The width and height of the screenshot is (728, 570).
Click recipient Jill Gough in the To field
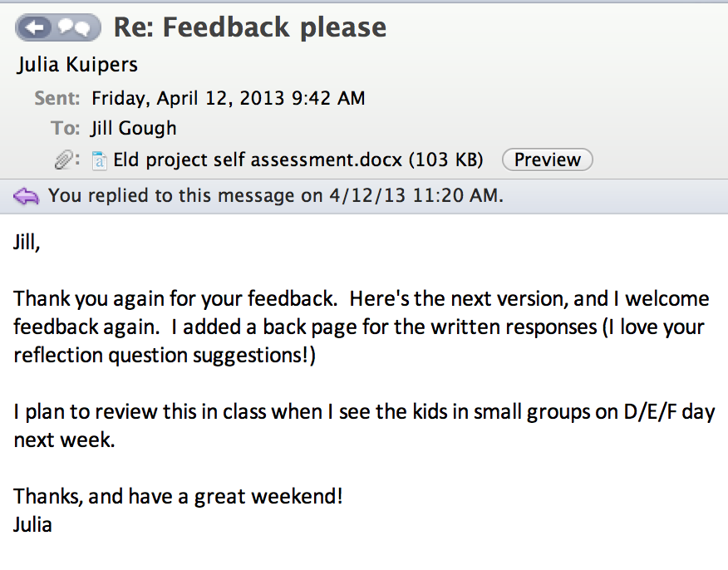[x=133, y=128]
